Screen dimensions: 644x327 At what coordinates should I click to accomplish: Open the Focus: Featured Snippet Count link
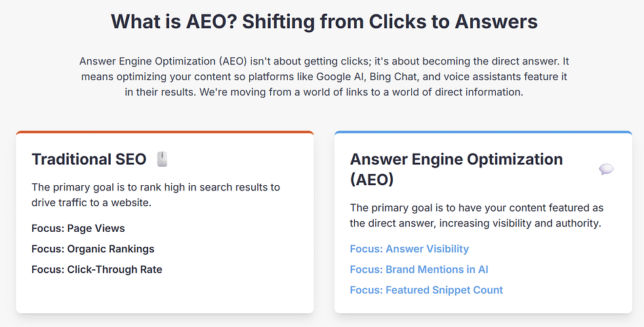(426, 290)
